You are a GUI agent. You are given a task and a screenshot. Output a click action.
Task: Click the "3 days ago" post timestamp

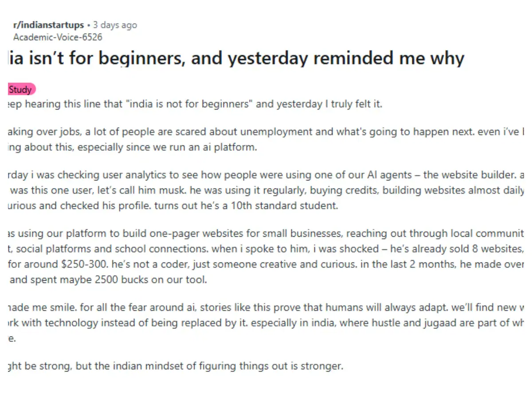(x=115, y=25)
